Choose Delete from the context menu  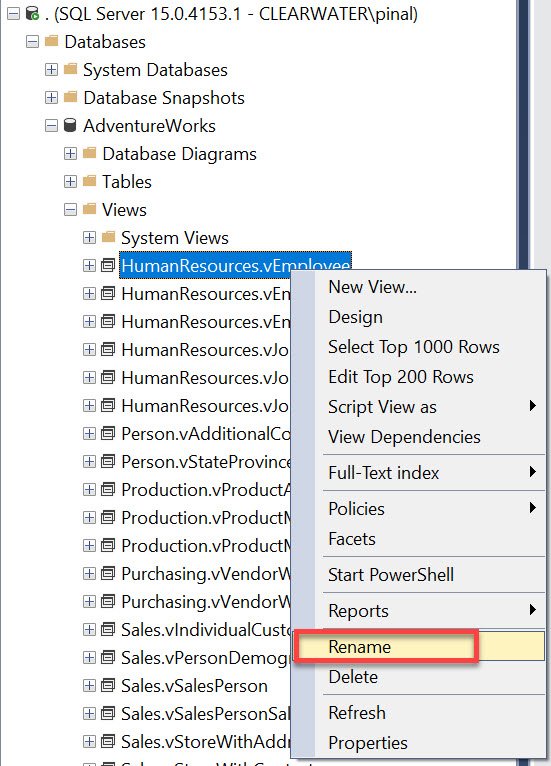pos(419,677)
